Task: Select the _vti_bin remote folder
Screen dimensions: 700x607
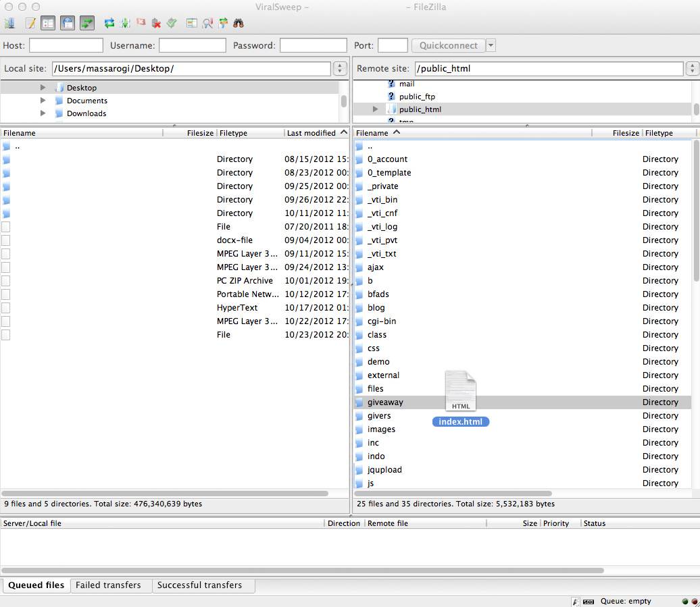Action: pos(522,200)
